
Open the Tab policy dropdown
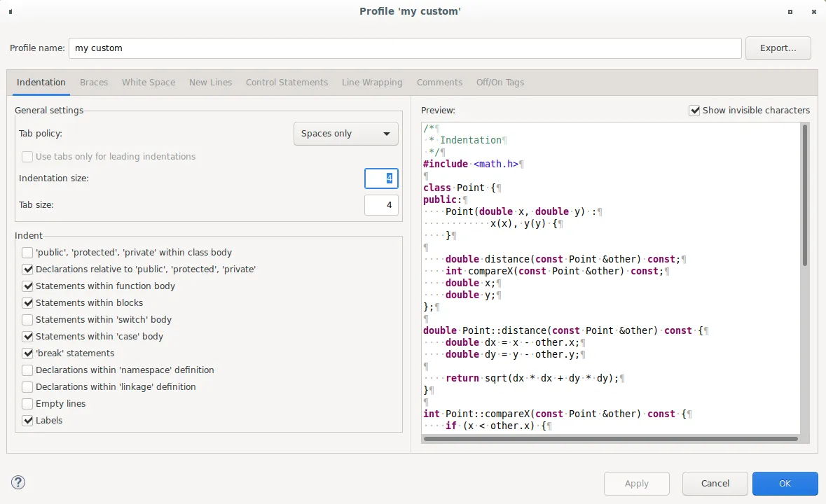pos(345,134)
